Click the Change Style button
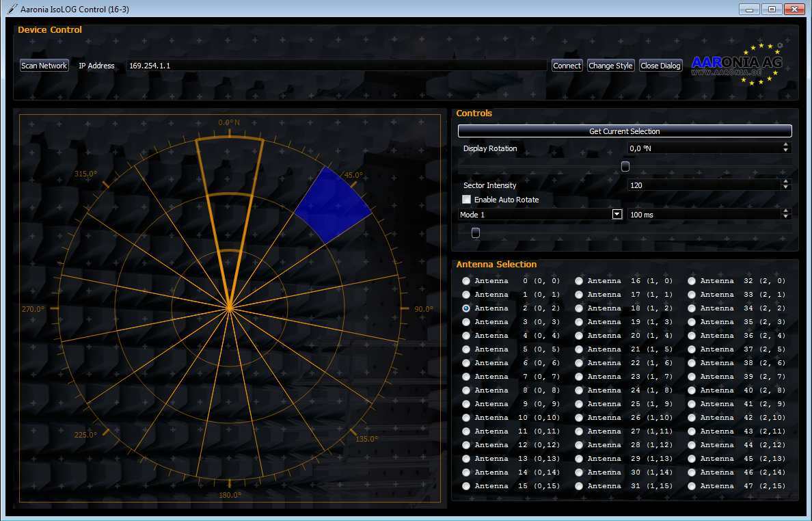This screenshot has height=521, width=812. coord(610,66)
